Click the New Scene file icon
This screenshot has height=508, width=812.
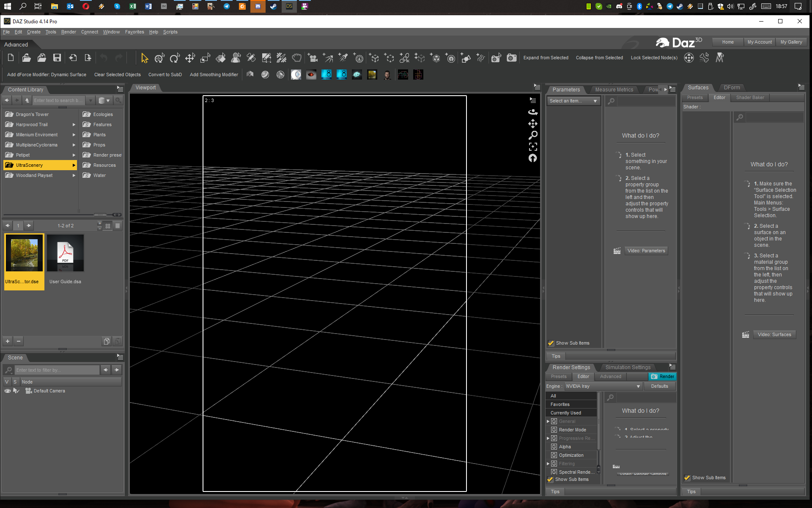pyautogui.click(x=11, y=58)
